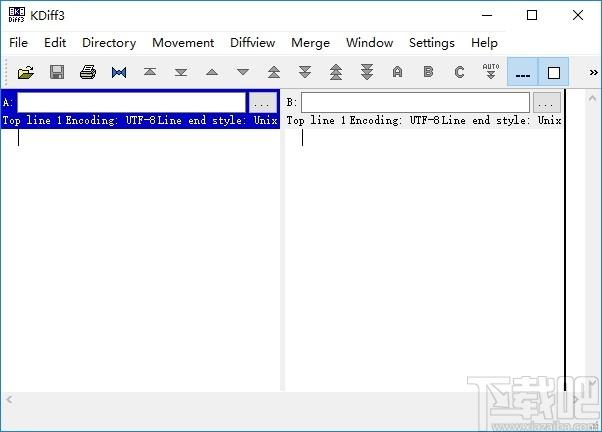Open the Window menu
The height and width of the screenshot is (432, 602).
click(369, 43)
